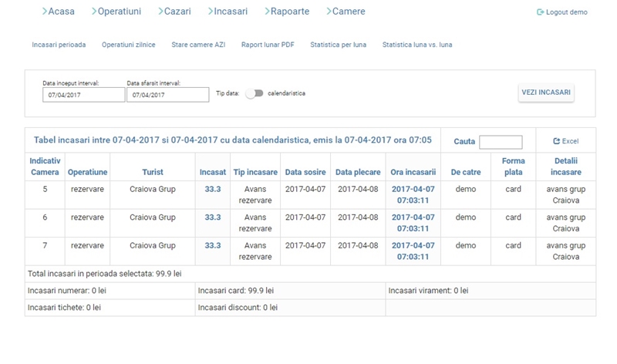
Task: Expand the Acasa menu chevron
Action: (44, 12)
